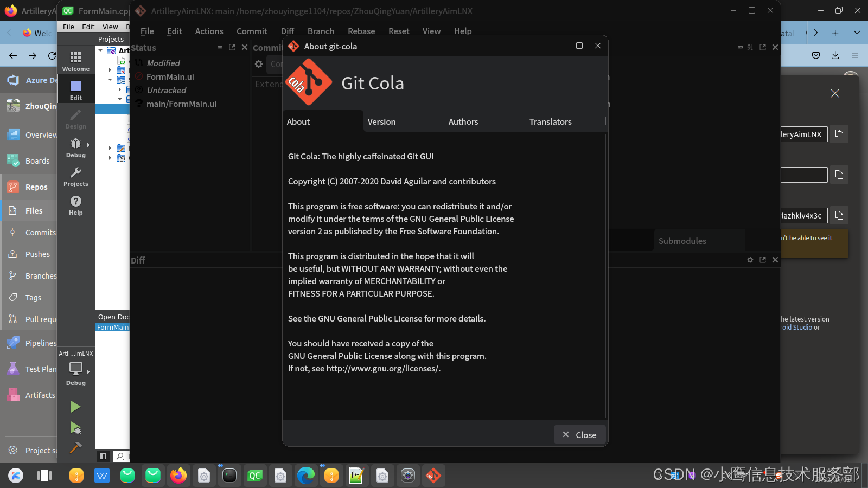The height and width of the screenshot is (488, 868).
Task: Collapse the ArtilleryAimLNX project tree
Action: coord(100,50)
